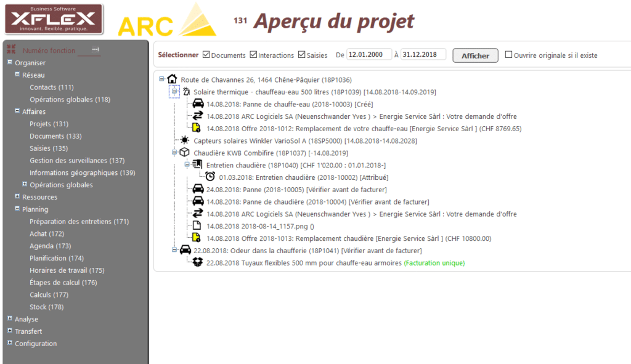631x364 pixels.
Task: Click the De start date field
Action: point(368,54)
